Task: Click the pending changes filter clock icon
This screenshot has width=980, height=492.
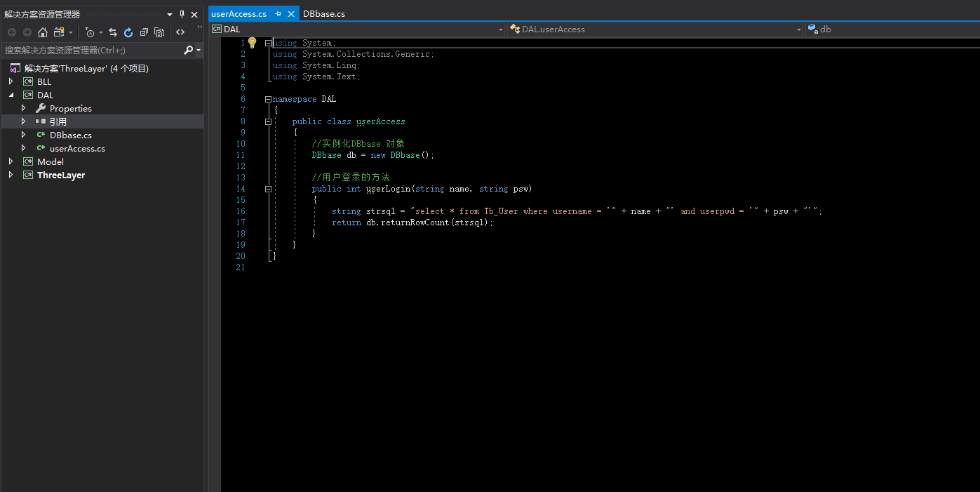Action: tap(90, 32)
